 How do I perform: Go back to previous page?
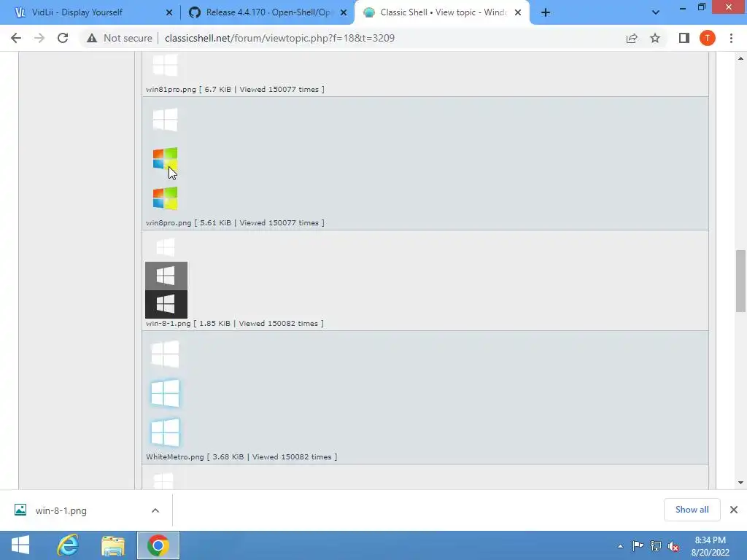(16, 38)
